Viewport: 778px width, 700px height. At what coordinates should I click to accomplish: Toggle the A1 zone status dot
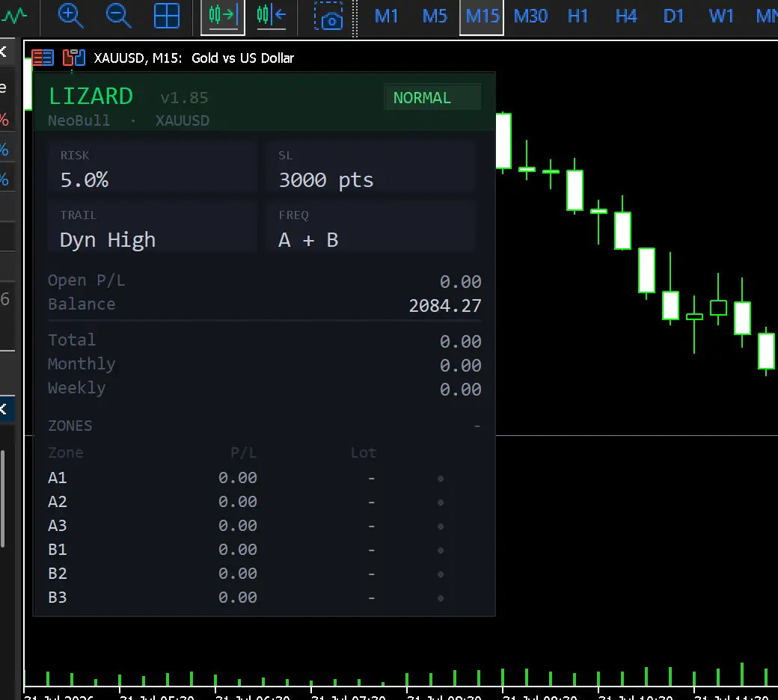click(440, 479)
